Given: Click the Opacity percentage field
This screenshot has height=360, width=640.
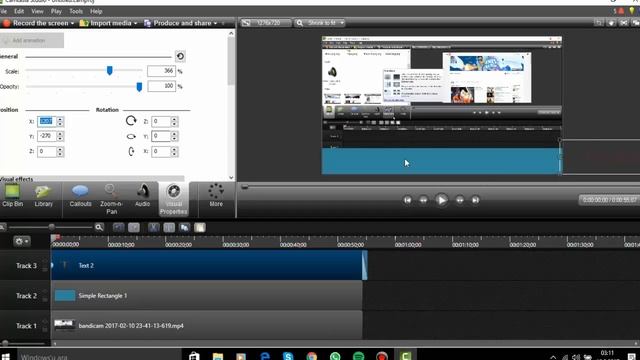Looking at the screenshot, I should 161,86.
